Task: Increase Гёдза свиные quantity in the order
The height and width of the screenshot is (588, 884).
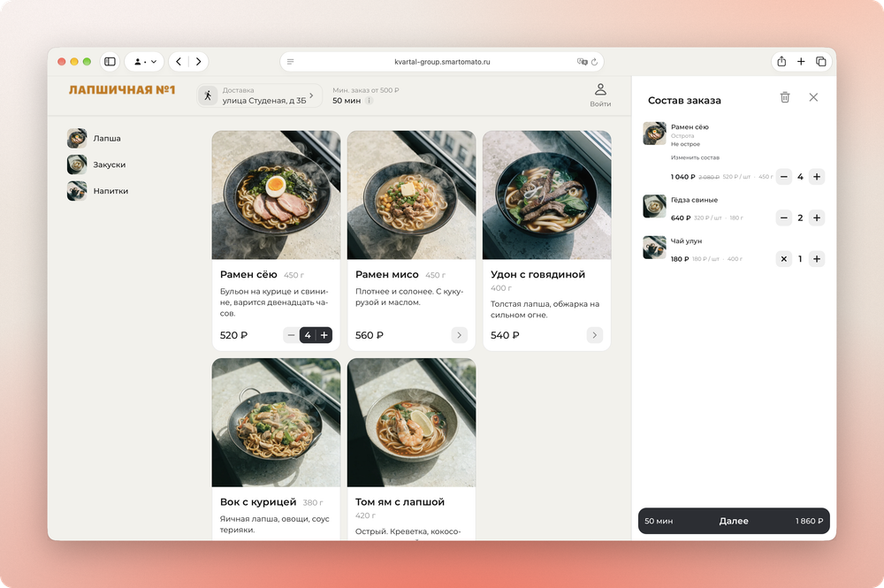Action: (816, 218)
